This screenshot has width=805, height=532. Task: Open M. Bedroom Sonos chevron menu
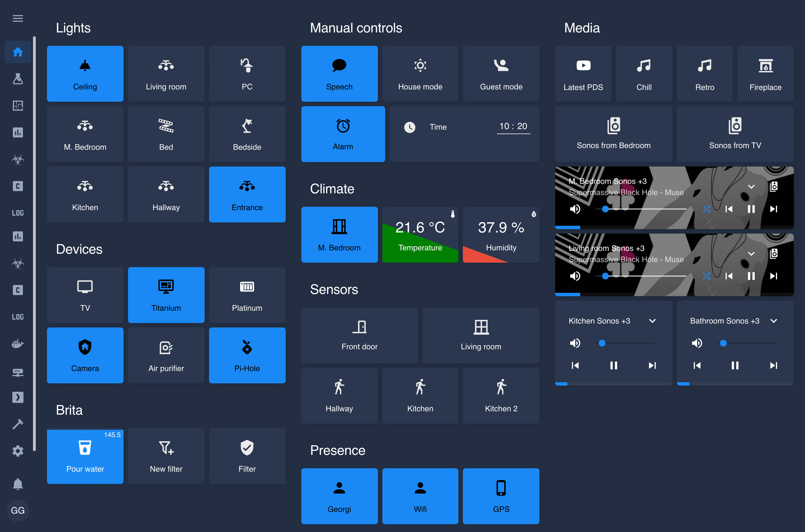click(751, 187)
